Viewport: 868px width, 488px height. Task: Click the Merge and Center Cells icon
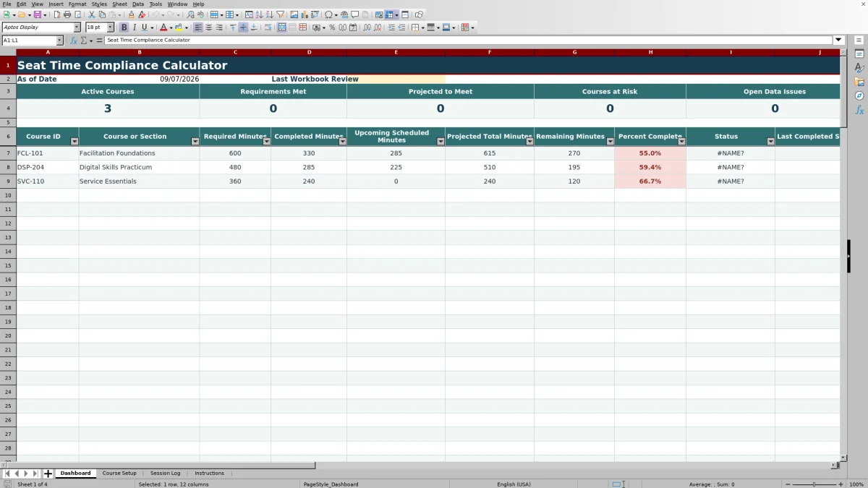[281, 27]
